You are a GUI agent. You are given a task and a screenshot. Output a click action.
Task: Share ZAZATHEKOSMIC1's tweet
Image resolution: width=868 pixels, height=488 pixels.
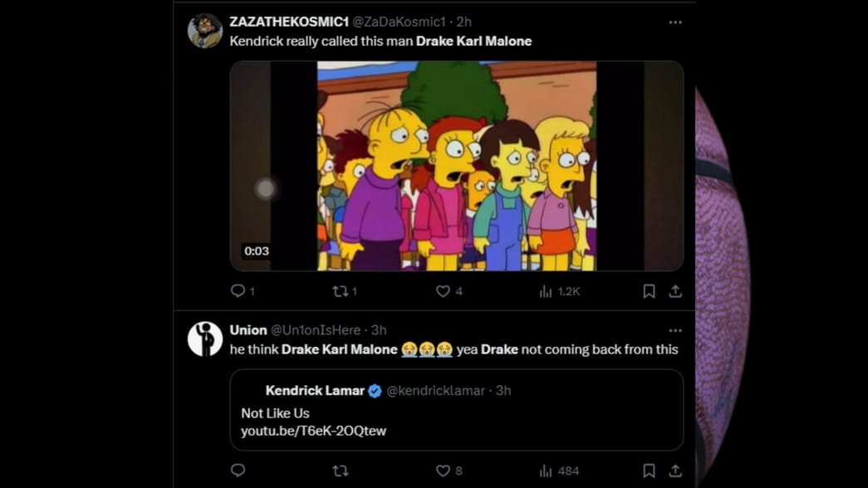675,291
